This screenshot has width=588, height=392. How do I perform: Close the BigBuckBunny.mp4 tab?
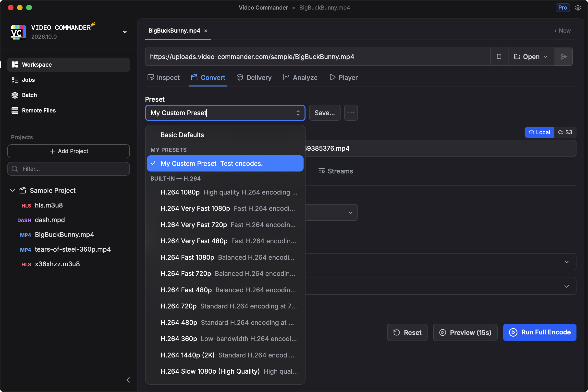click(206, 31)
